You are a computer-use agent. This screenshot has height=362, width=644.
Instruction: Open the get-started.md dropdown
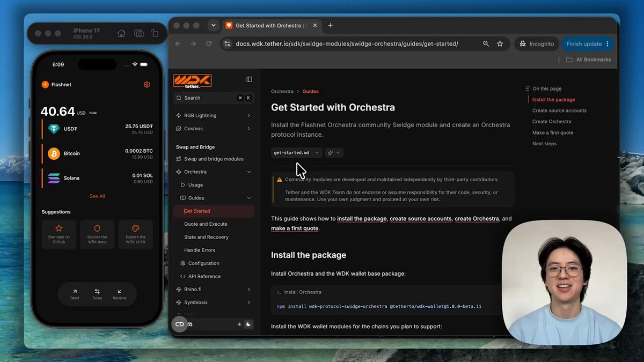[x=296, y=153]
